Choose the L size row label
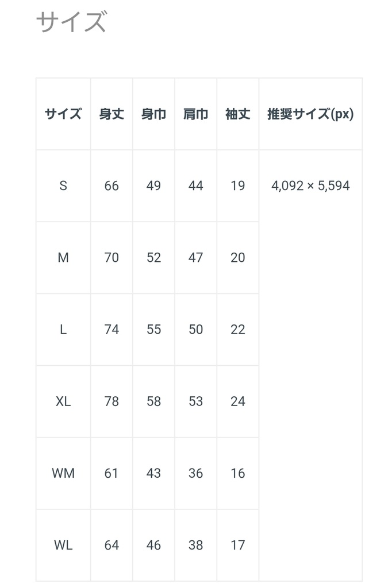 pos(63,329)
